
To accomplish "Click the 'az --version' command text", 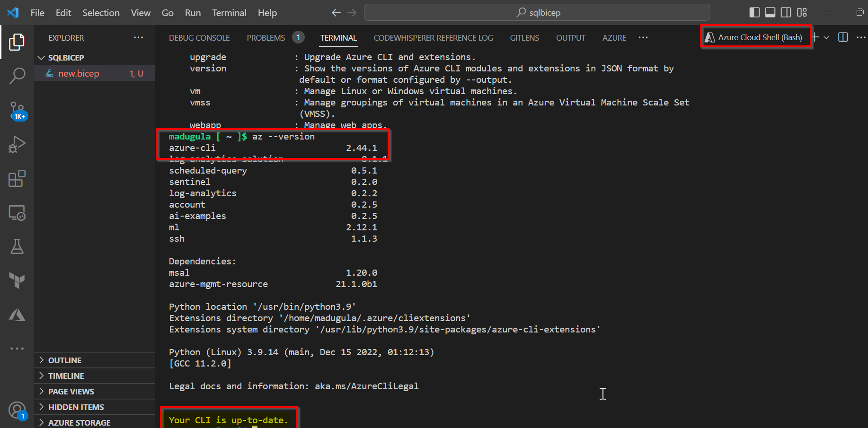I will tap(283, 137).
